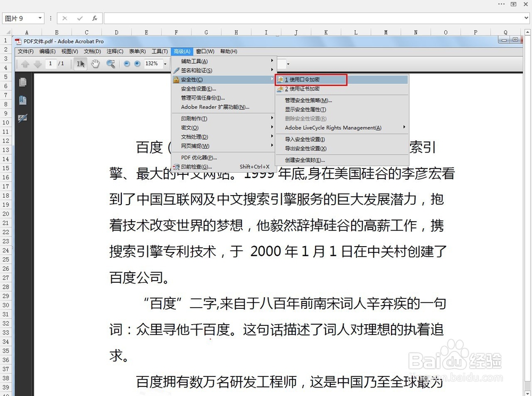532x396 pixels.
Task: Choose 创建安全信封(E)... submenu item
Action: pyautogui.click(x=342, y=160)
